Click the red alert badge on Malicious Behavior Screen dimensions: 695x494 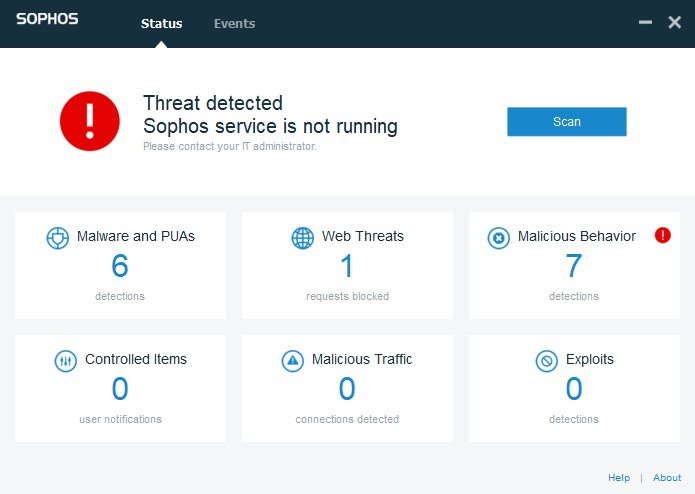coord(663,235)
